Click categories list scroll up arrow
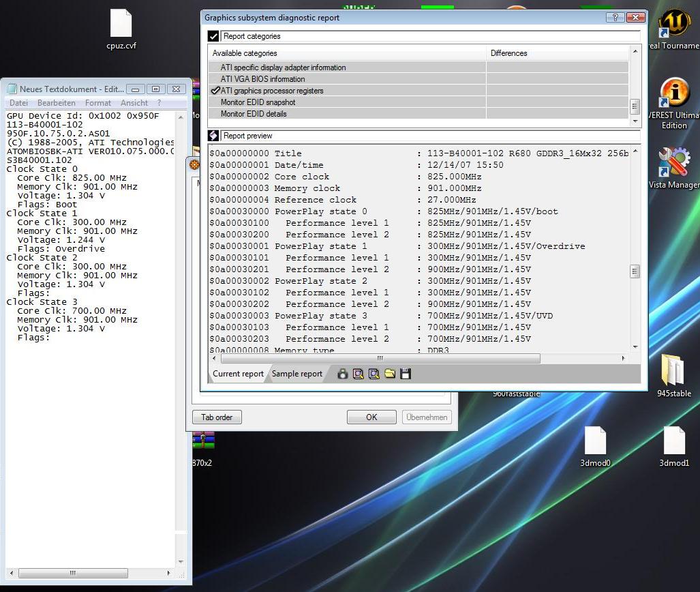 635,51
